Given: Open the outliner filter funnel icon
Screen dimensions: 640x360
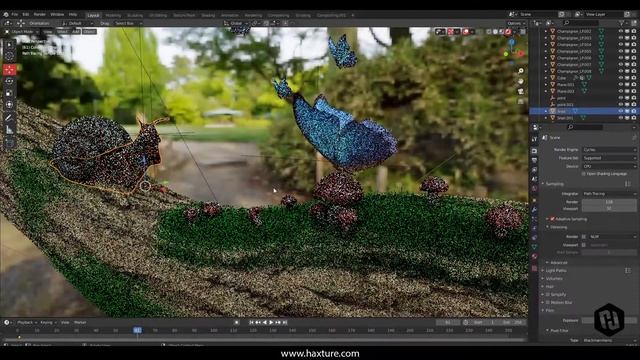Looking at the screenshot, I should pos(621,23).
